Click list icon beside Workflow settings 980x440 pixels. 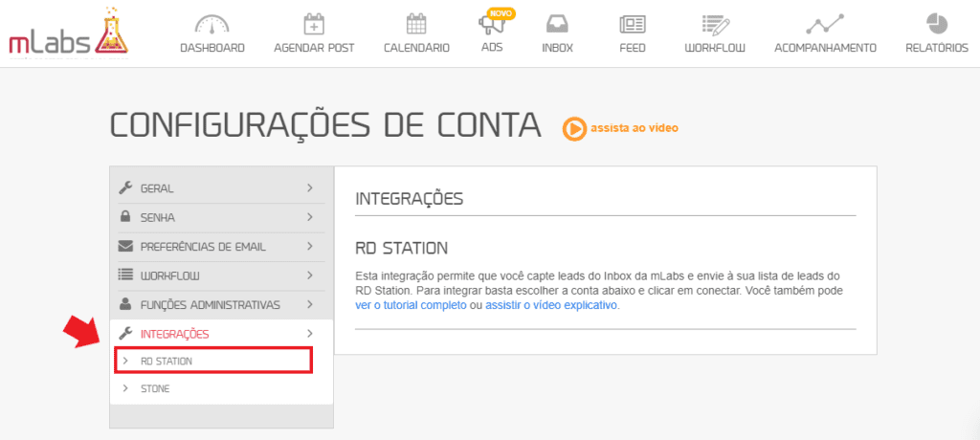coord(125,275)
